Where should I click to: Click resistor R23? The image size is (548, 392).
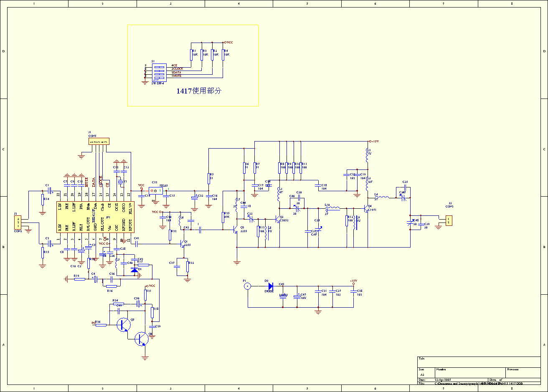tap(187, 267)
